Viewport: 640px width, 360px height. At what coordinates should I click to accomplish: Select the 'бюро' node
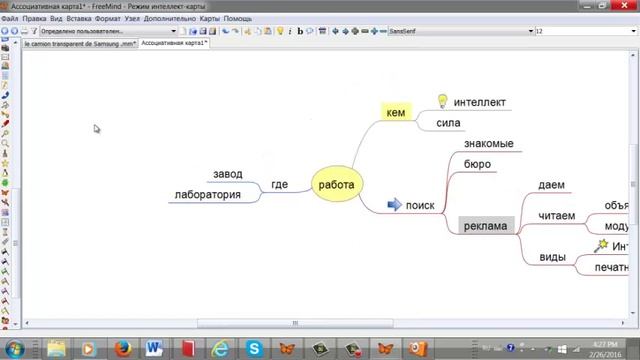pyautogui.click(x=478, y=164)
